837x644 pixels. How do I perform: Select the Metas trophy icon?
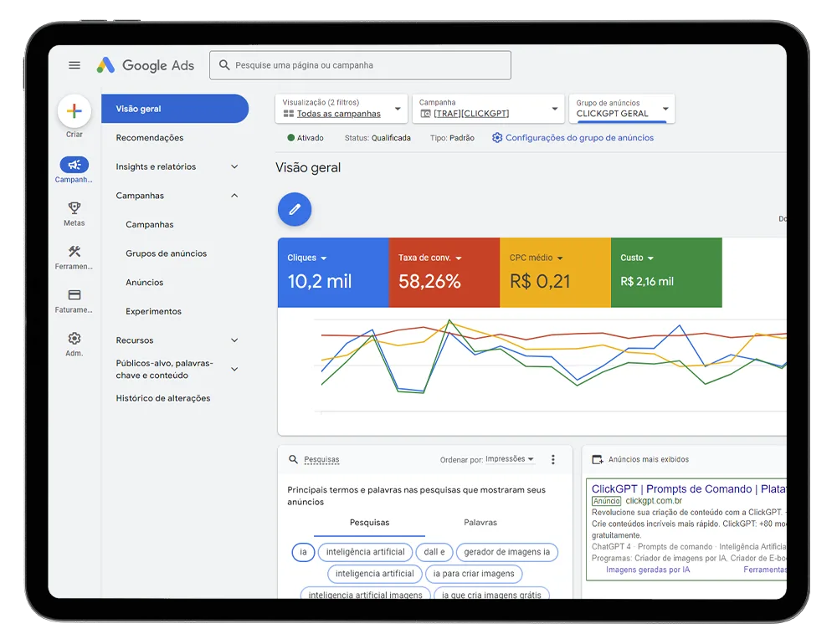74,208
